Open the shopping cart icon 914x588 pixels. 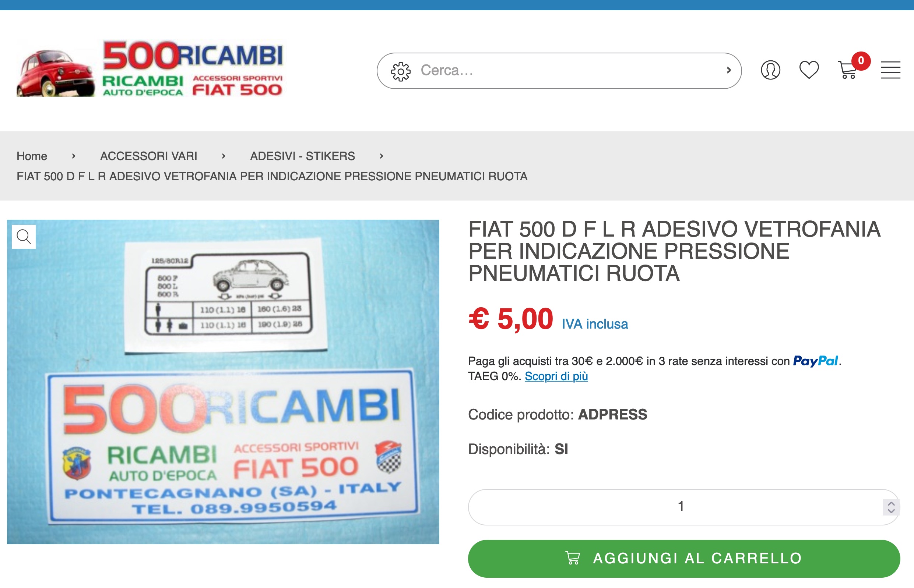847,70
